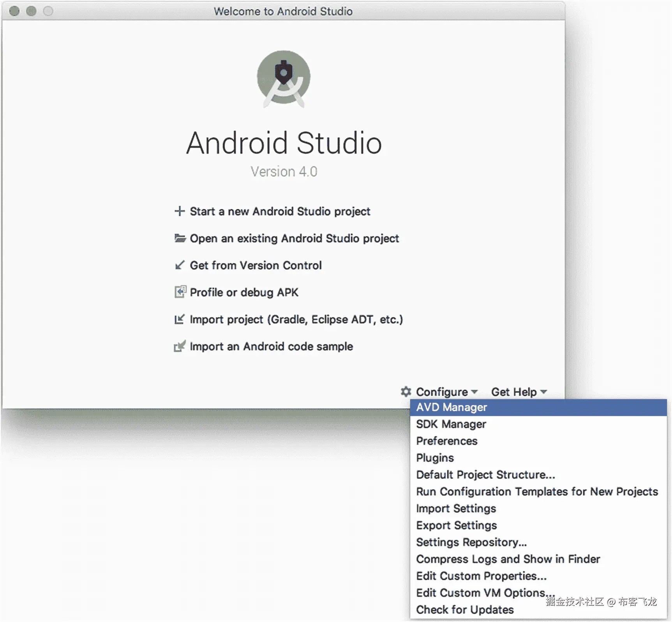The width and height of the screenshot is (672, 622).
Task: Collapse the Configure dropdown
Action: [447, 392]
